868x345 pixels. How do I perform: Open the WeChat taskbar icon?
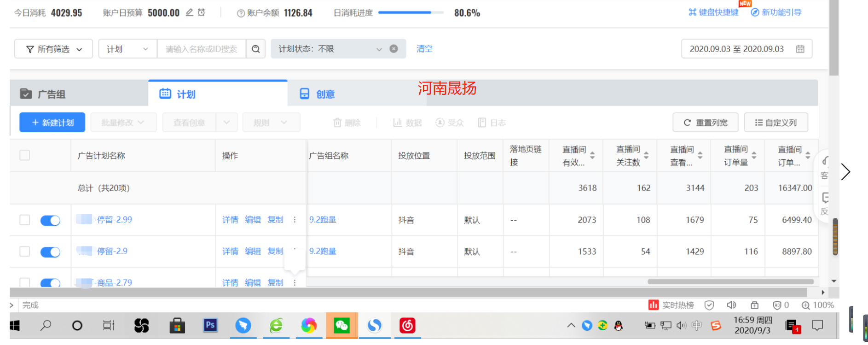click(342, 326)
